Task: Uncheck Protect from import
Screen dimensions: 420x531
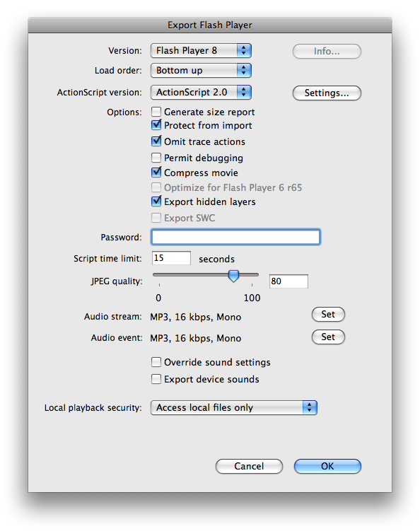Action: tap(156, 125)
